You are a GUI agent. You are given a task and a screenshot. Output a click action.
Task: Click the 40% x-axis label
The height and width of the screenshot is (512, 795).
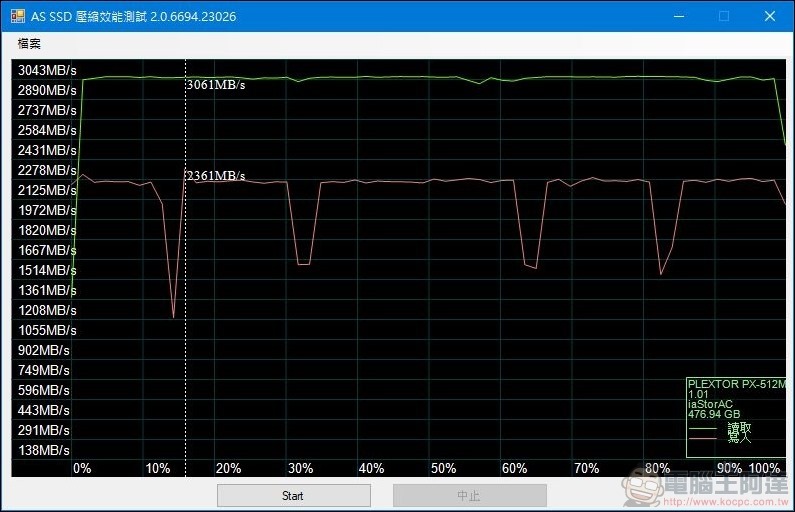371,468
